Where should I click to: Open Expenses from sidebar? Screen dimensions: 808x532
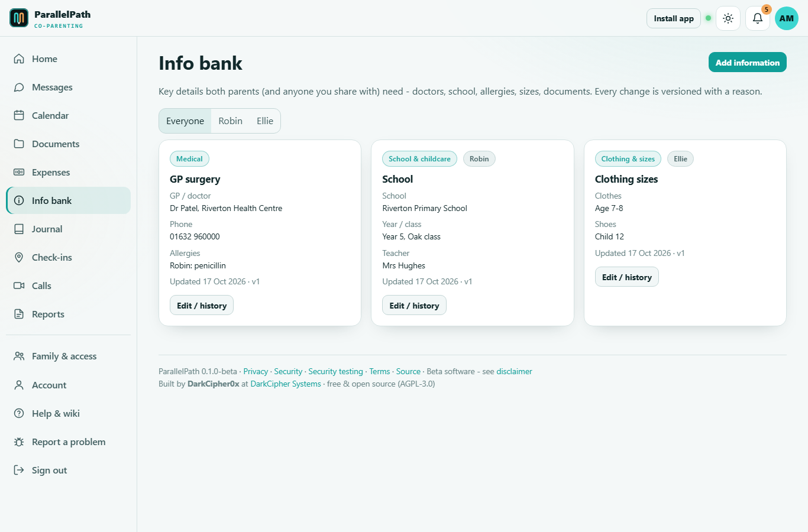[68, 172]
